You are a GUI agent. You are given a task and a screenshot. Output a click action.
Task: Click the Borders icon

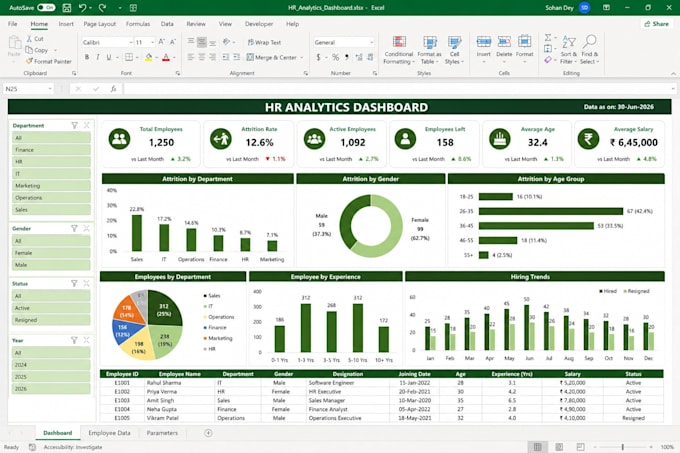coord(129,57)
